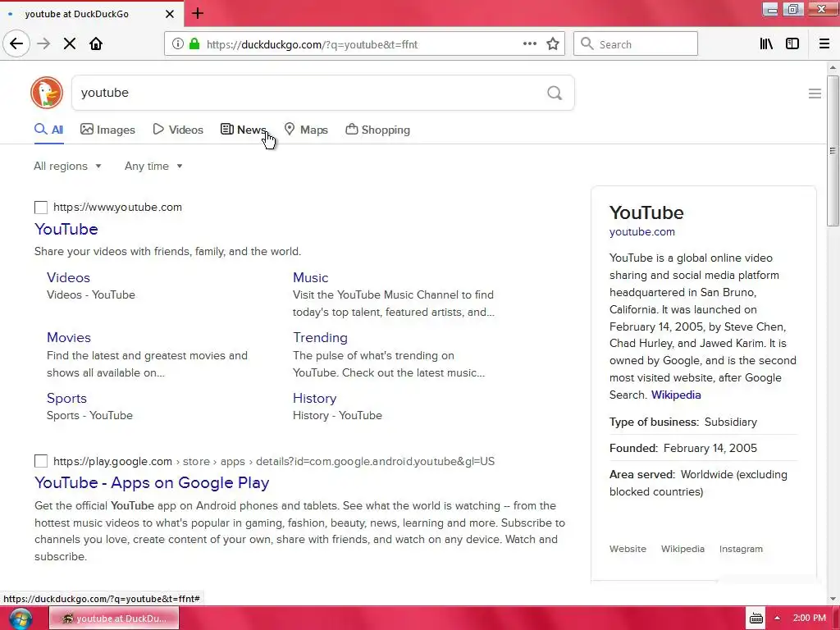Screen dimensions: 840x630
Task: Click 'Share your videos with friends' snippet
Action: [167, 251]
